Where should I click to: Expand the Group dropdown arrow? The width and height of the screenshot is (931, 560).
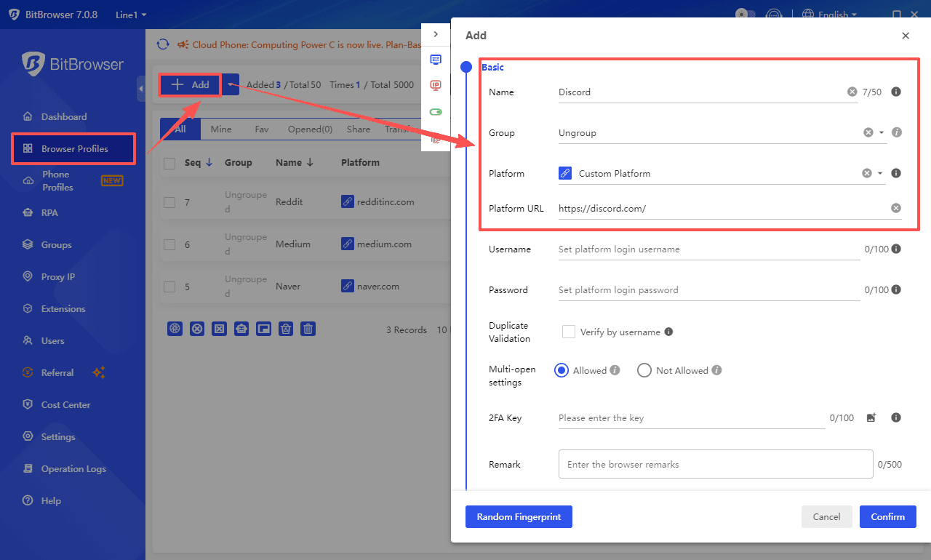click(x=882, y=132)
